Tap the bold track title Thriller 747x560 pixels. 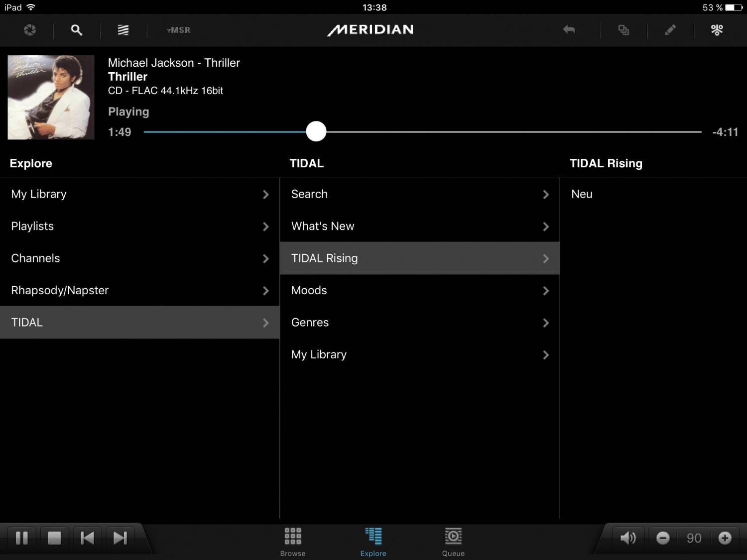click(127, 77)
